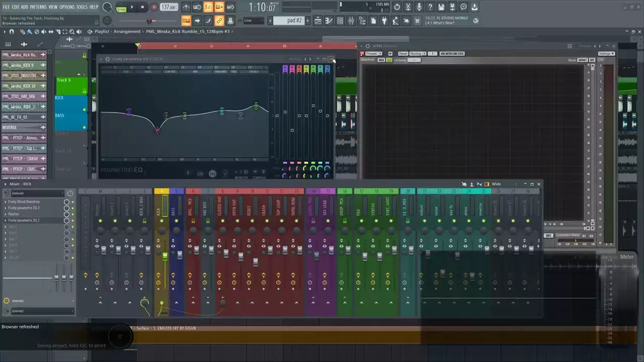Disable Fruity Blood Overdrive effect slot
Viewport: 644px width, 362px height.
pos(72,202)
